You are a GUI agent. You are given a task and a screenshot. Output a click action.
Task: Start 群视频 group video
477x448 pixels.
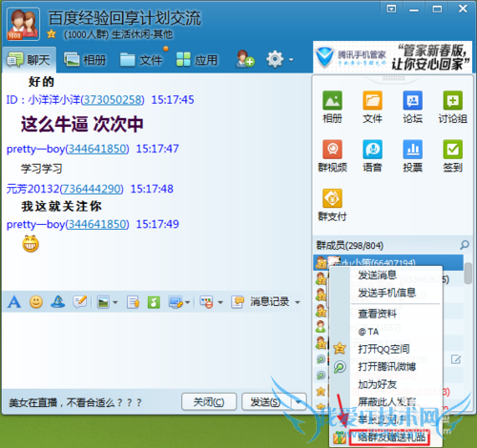click(x=332, y=149)
